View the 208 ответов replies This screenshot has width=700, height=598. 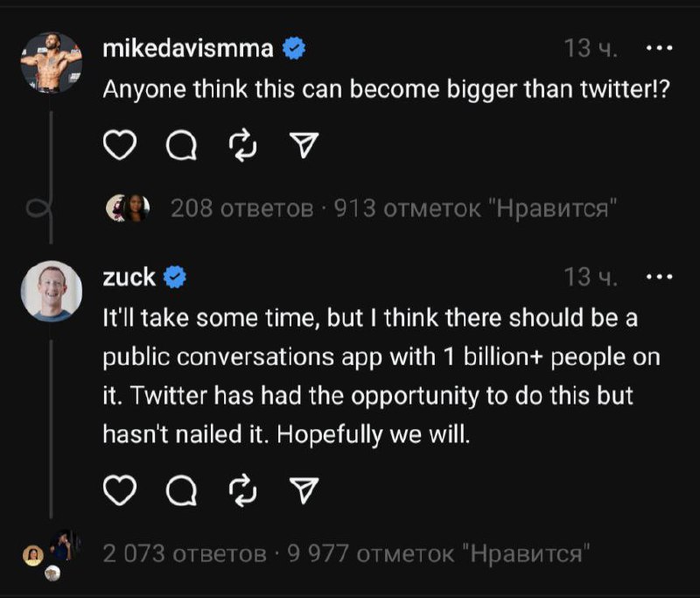click(241, 208)
